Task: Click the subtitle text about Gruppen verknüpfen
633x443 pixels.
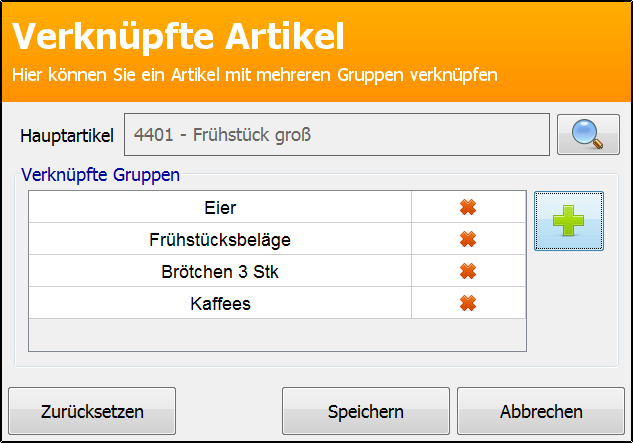Action: [x=255, y=75]
